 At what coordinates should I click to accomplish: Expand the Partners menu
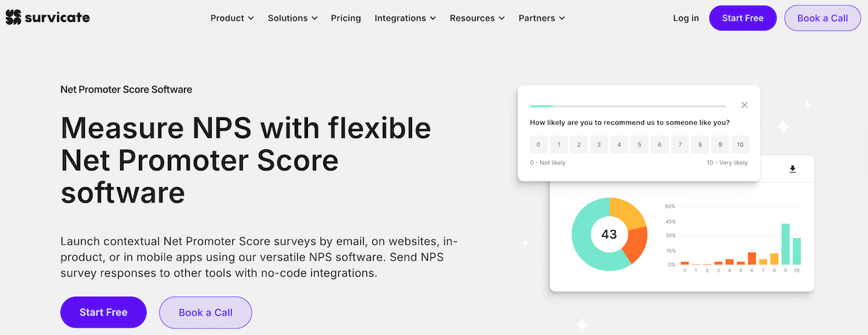pyautogui.click(x=542, y=18)
